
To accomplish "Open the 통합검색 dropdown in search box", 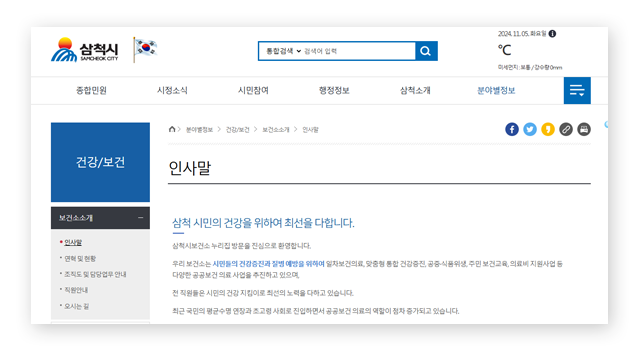I will pyautogui.click(x=283, y=51).
